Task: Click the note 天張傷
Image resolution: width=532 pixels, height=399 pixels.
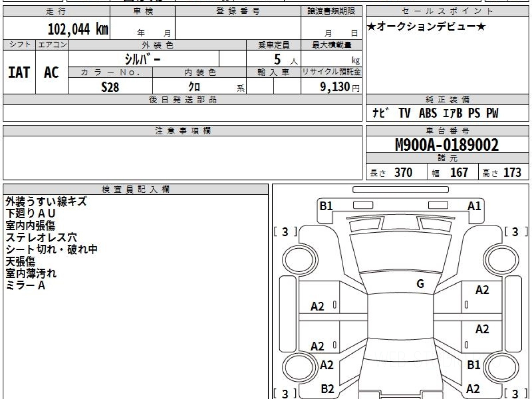Action: pos(20,261)
